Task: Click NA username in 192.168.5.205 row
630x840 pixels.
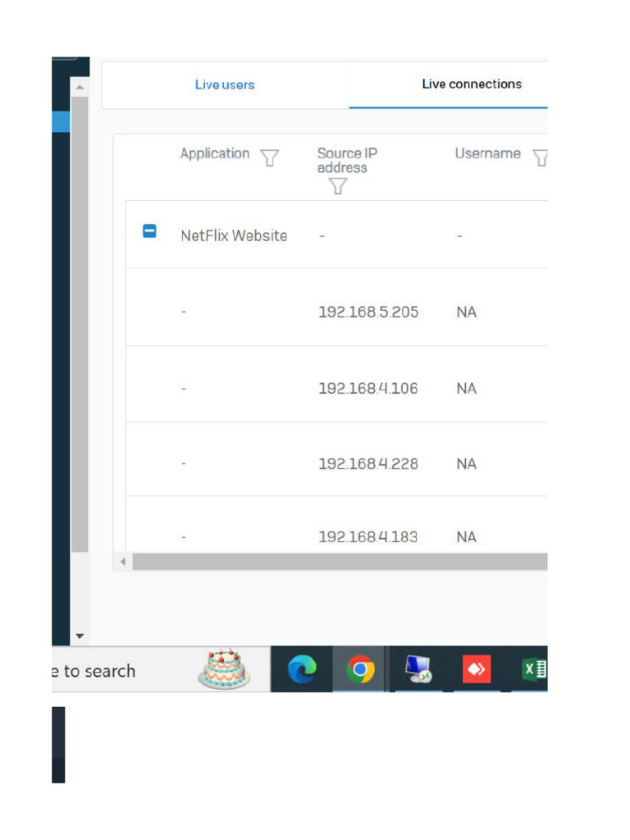Action: 467,313
